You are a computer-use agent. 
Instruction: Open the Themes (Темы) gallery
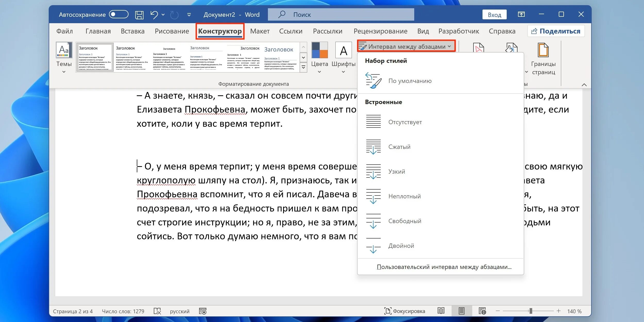tap(64, 58)
